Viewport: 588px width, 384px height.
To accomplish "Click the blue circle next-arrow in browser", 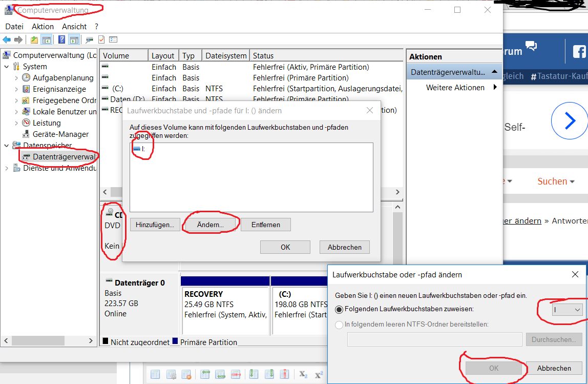I will pos(570,121).
